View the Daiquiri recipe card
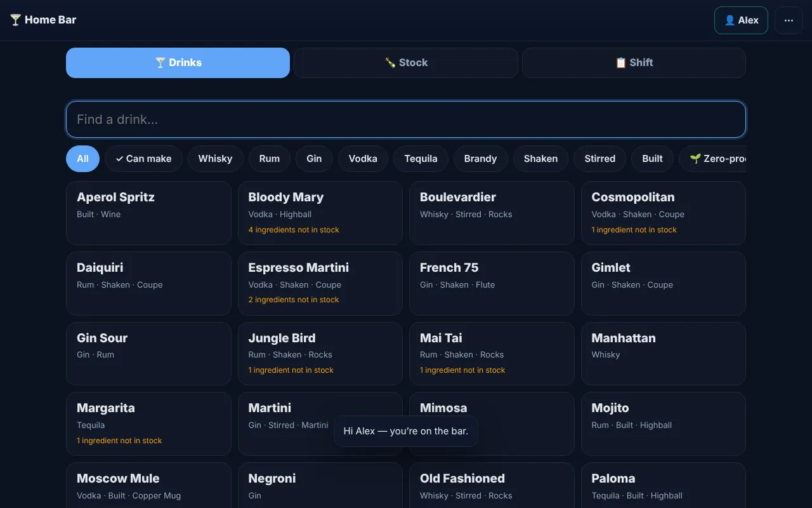 tap(148, 283)
